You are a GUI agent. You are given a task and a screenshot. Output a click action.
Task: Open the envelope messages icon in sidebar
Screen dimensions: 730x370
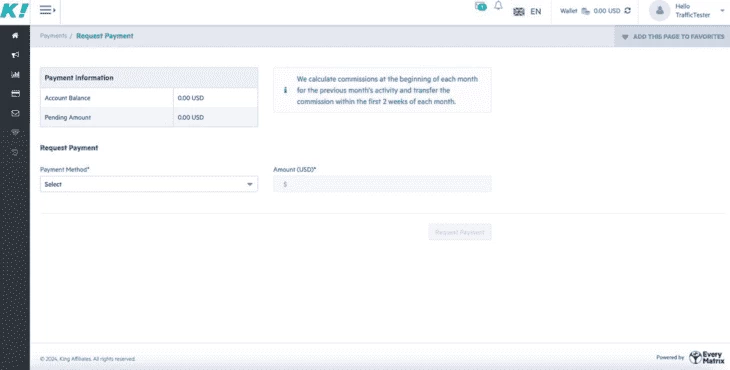(x=15, y=113)
